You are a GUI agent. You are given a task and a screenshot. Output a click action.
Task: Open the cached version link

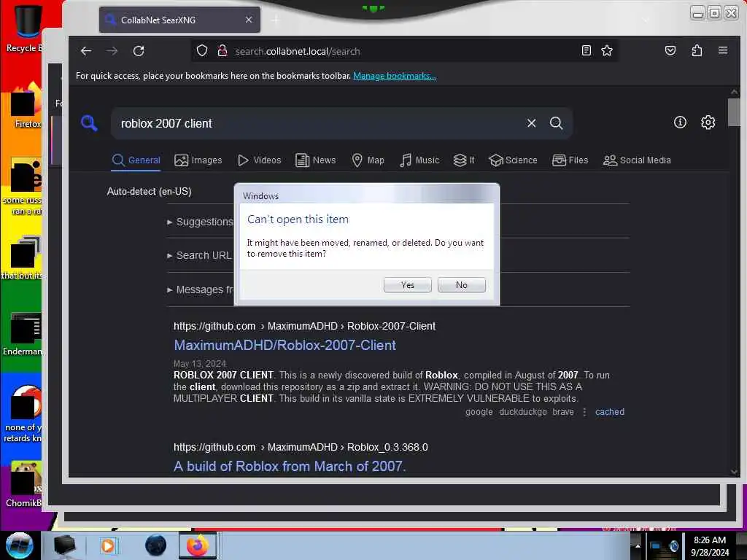click(x=609, y=412)
